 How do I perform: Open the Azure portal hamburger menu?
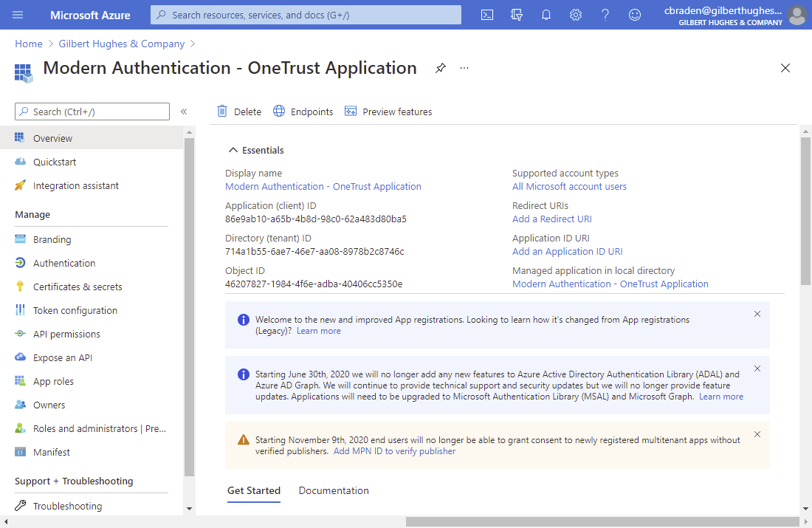[18, 15]
